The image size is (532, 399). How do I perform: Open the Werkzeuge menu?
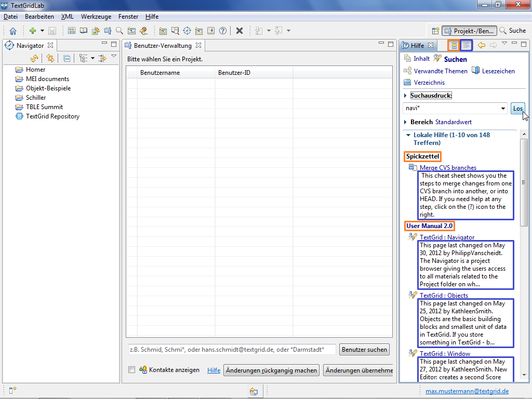pyautogui.click(x=96, y=17)
